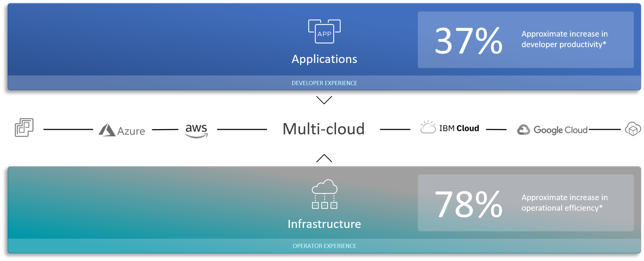Click the OPERATOR EXPERIENCE label bar
644x261 pixels.
(324, 246)
